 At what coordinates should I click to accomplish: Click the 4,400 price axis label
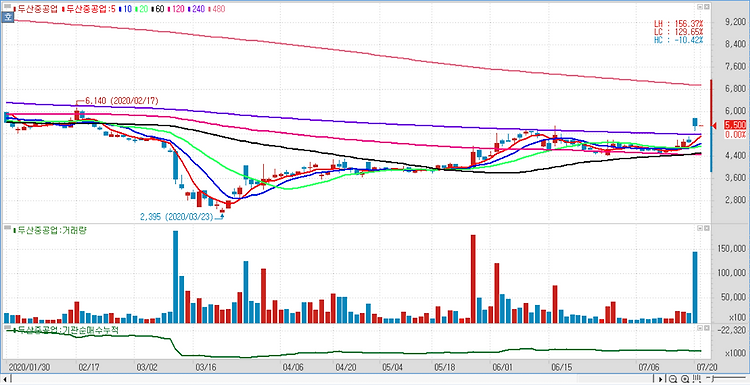pos(736,155)
